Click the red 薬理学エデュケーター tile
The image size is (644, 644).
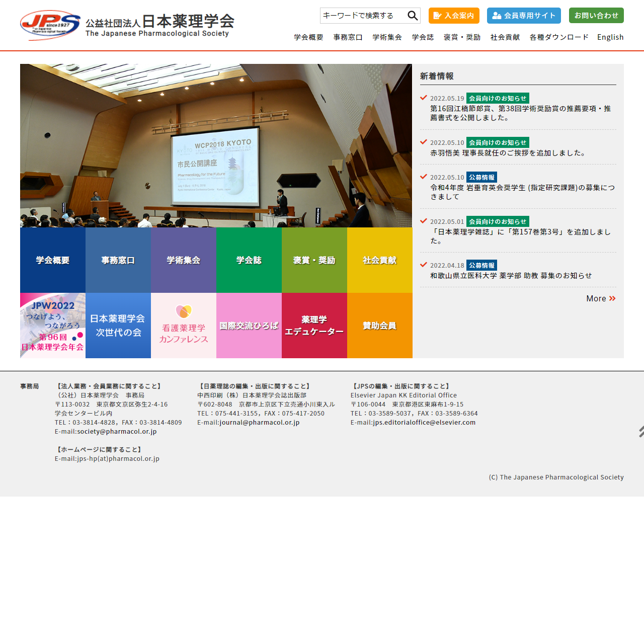tap(314, 326)
